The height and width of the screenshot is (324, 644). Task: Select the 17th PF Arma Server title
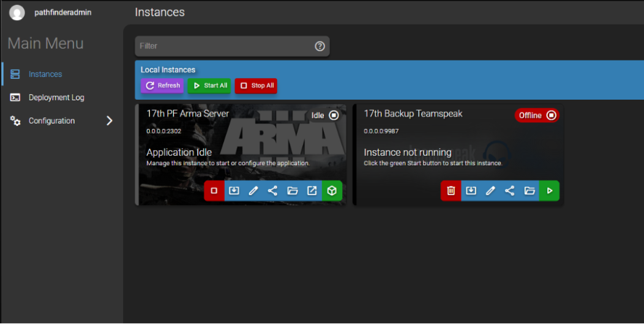tap(188, 114)
